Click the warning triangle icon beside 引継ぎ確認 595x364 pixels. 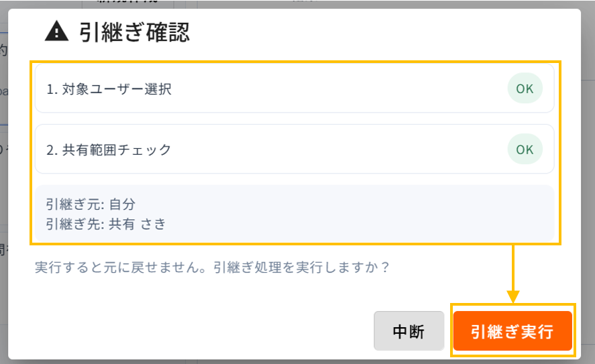pyautogui.click(x=56, y=31)
